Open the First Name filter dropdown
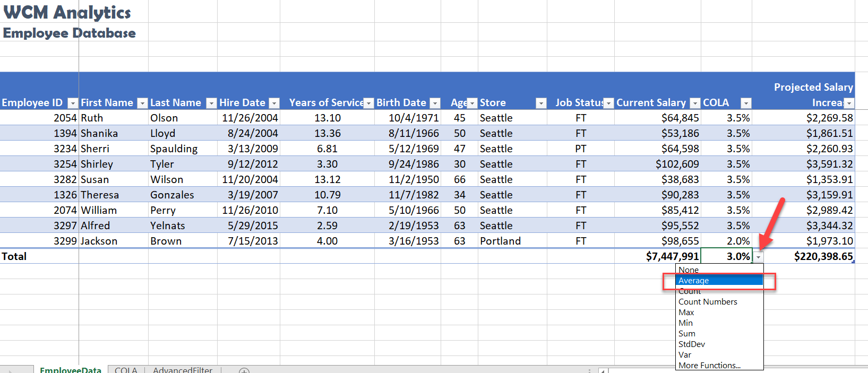This screenshot has width=868, height=373. click(x=142, y=103)
